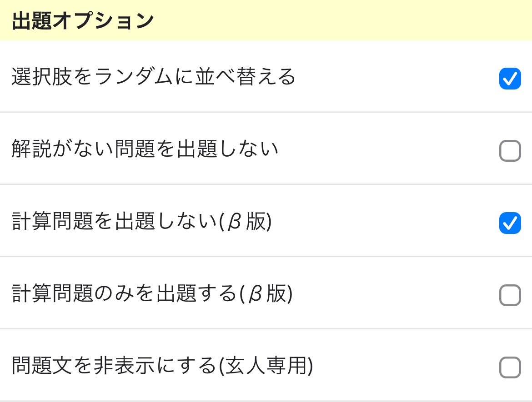Select the 解説がない問題を出題しない label
This screenshot has height=402, width=532.
145,149
